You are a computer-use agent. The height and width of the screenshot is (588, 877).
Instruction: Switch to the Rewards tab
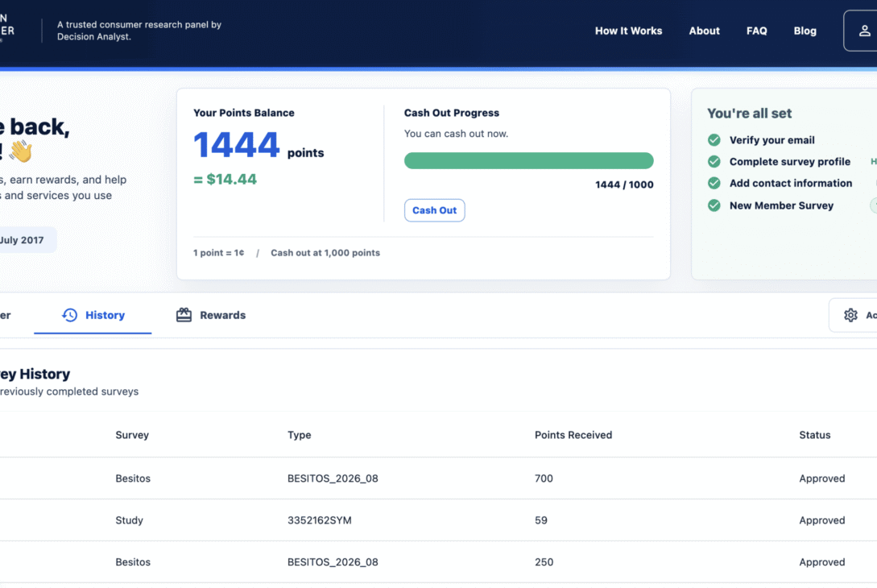click(211, 315)
